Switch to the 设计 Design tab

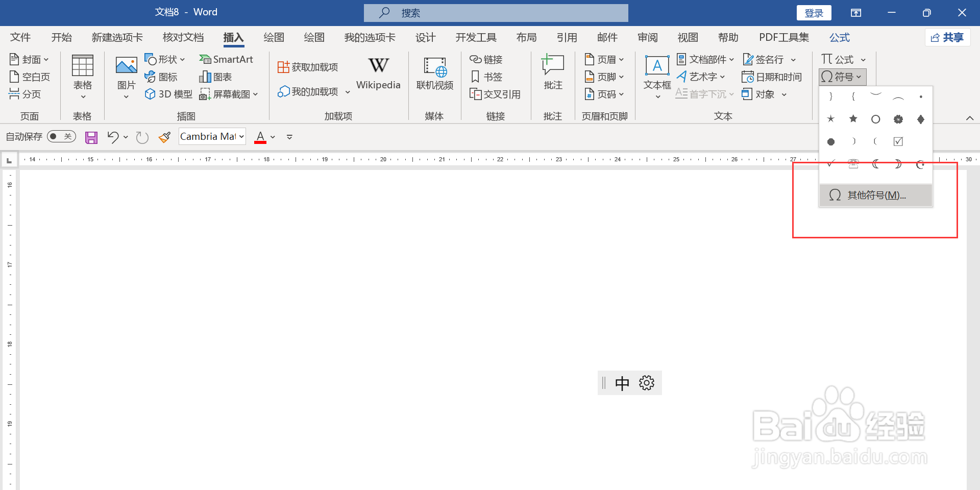coord(426,37)
